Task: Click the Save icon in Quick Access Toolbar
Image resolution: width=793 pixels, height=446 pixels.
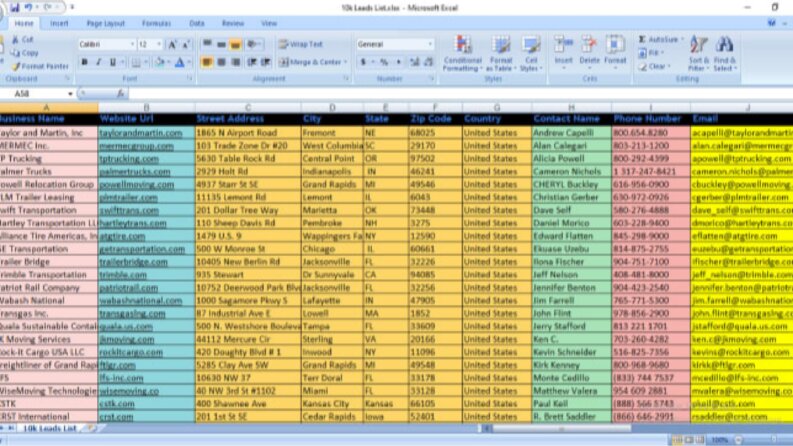Action: click(x=14, y=7)
